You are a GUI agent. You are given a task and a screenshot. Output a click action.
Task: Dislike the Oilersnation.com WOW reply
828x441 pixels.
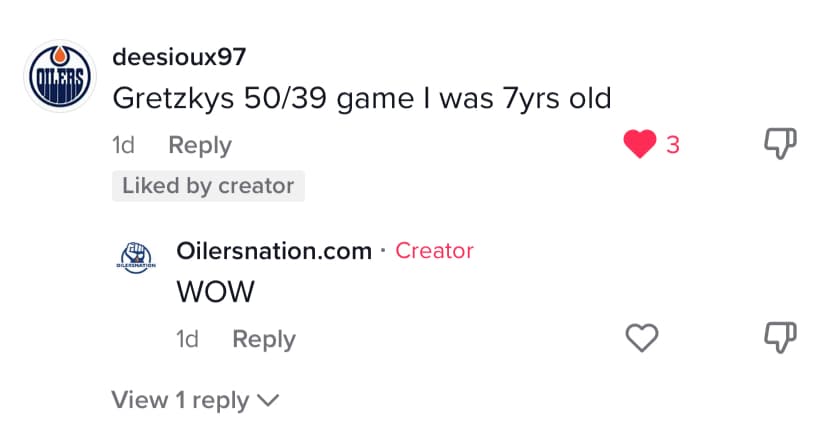pyautogui.click(x=780, y=338)
